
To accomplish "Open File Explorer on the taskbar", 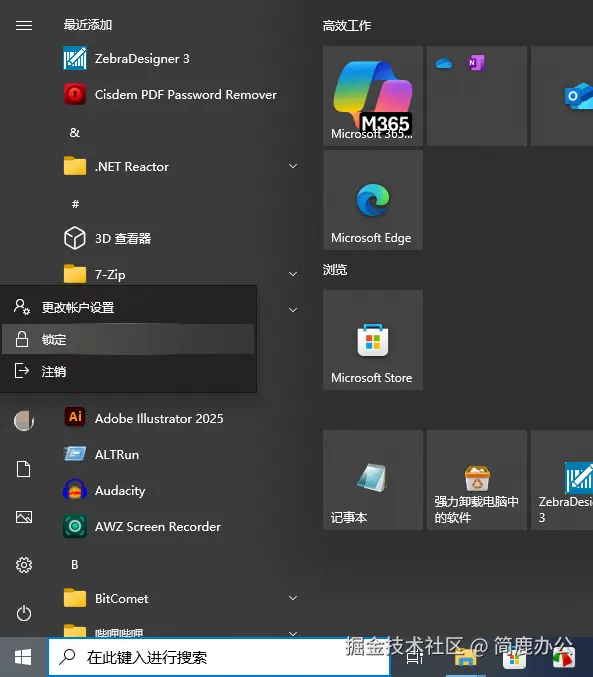I will coord(466,658).
